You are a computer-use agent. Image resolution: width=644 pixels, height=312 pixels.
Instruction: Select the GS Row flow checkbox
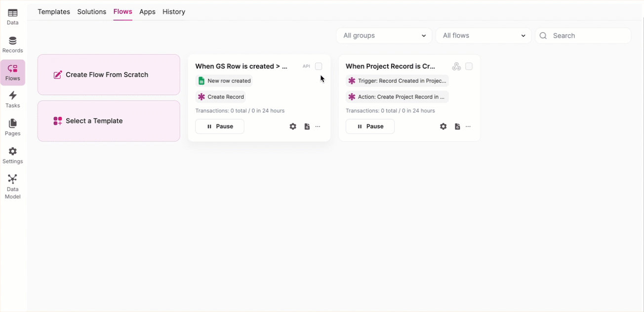click(x=319, y=66)
